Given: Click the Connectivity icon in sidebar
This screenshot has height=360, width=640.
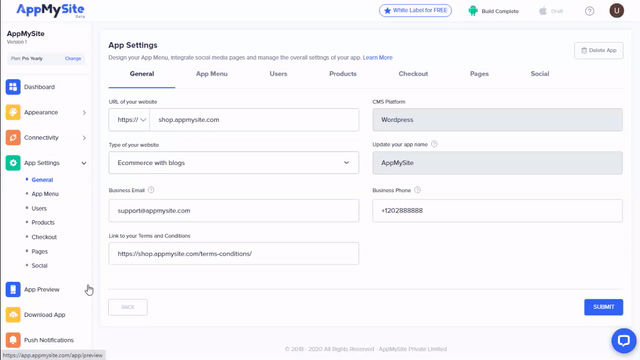Looking at the screenshot, I should click(13, 138).
